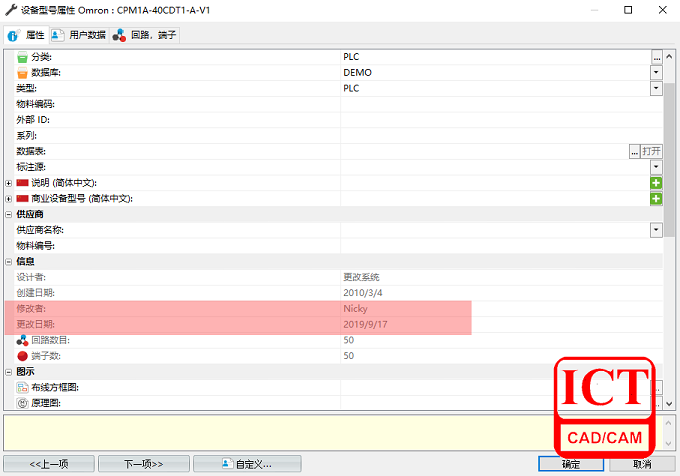Click the 物料编码 input field
This screenshot has width=680, height=476.
click(x=501, y=104)
